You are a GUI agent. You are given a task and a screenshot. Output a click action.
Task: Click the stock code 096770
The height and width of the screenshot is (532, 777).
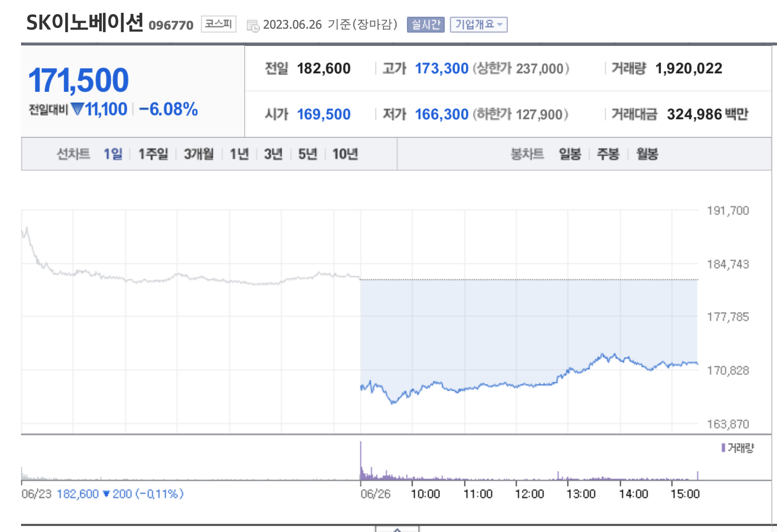pos(171,25)
